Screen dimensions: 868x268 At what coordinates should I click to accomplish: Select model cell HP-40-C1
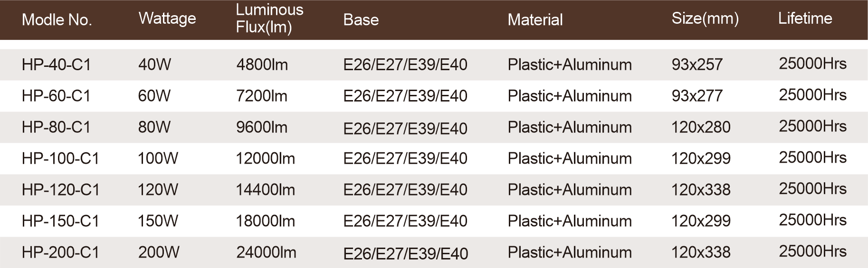tap(56, 65)
